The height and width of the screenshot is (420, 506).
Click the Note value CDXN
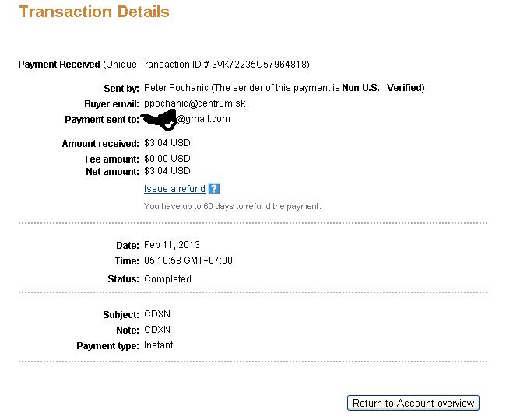point(157,330)
